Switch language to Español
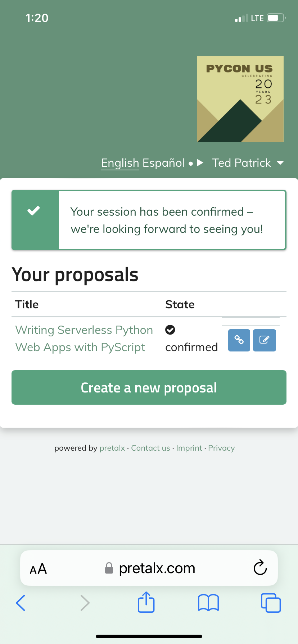298x644 pixels. coord(163,163)
